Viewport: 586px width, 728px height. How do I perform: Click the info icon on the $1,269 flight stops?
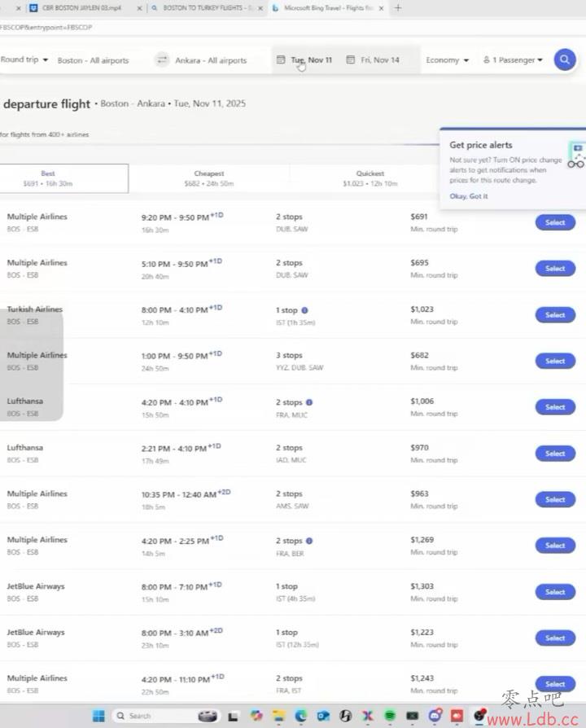[x=309, y=541]
